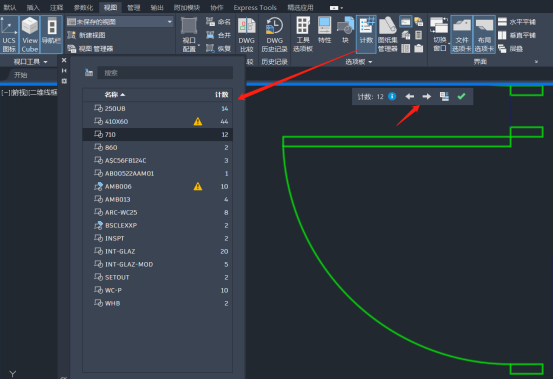Screen dimensions: 553x380
Task: Go to previous counted object arrow
Action: pyautogui.click(x=409, y=96)
